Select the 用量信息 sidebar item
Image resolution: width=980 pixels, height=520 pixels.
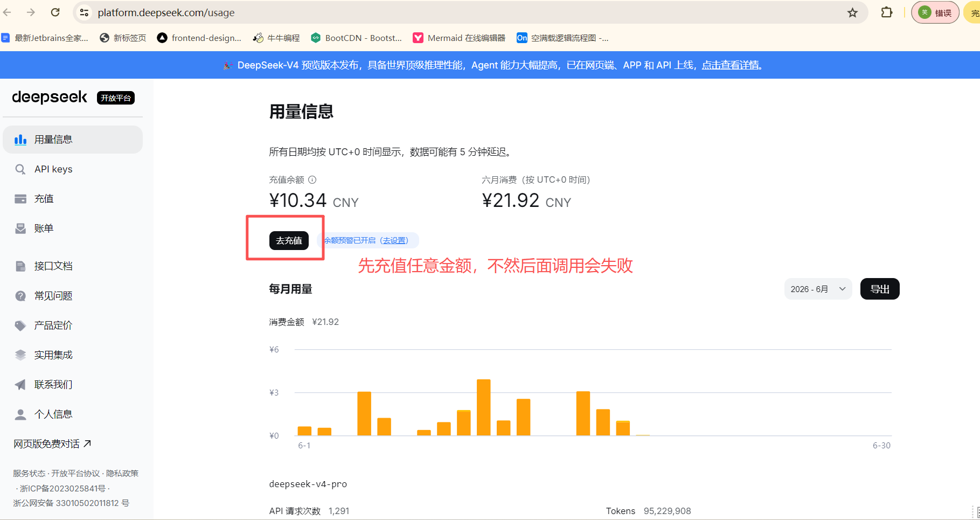tap(73, 140)
